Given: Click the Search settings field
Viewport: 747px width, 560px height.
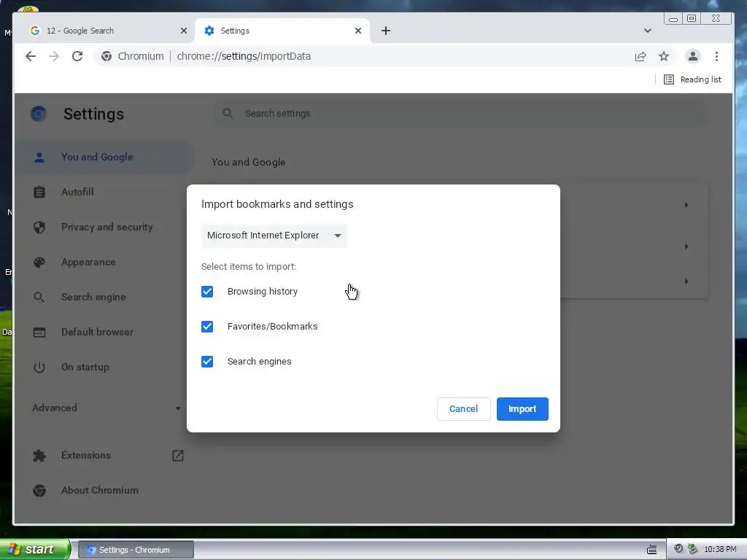Looking at the screenshot, I should tap(460, 113).
